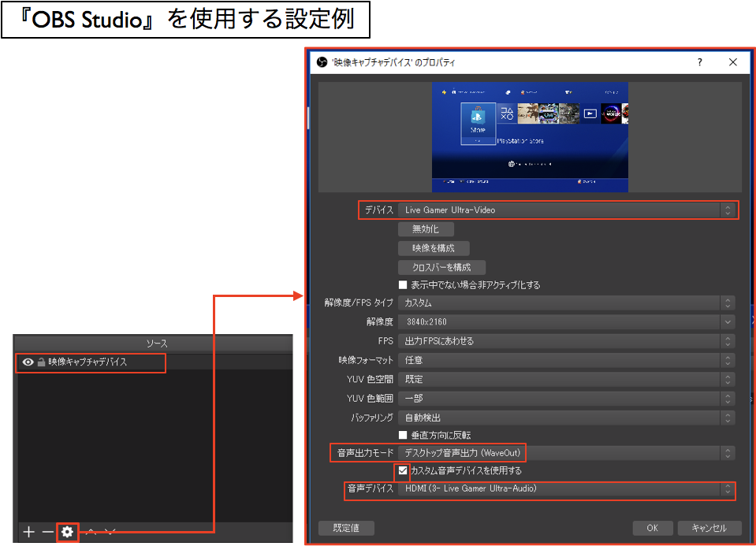The image size is (756, 546).
Task: Hide 映像キャプチャデバイス using the eye toggle
Action: point(27,363)
